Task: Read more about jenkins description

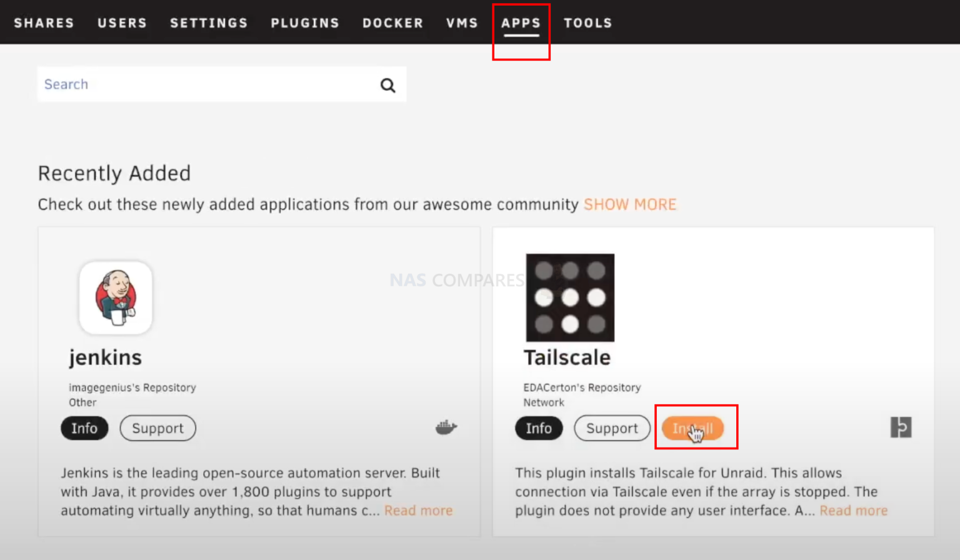Action: (418, 510)
